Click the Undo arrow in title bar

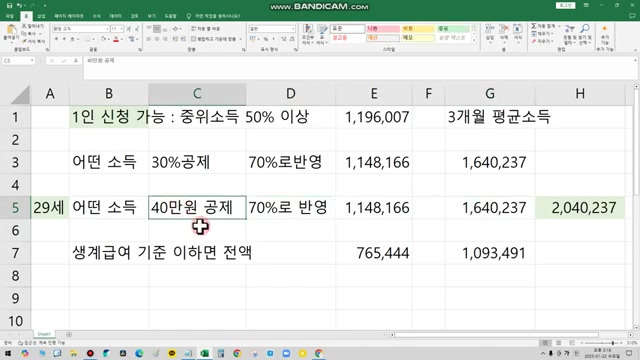click(19, 6)
